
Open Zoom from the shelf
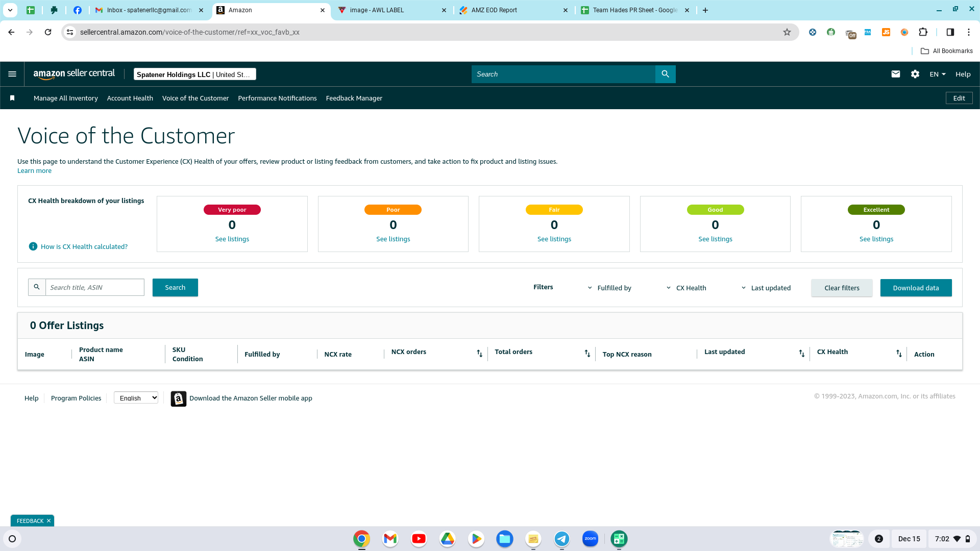click(590, 539)
